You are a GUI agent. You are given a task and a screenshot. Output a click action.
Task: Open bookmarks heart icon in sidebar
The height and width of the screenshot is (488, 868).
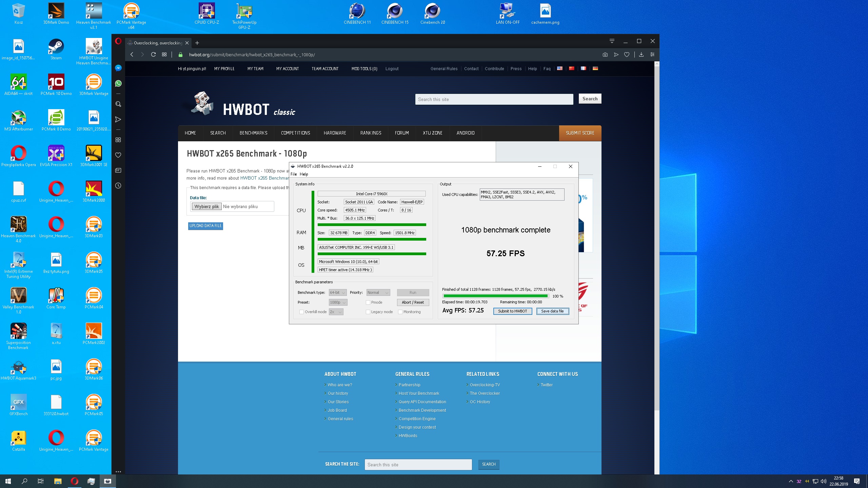coord(118,155)
